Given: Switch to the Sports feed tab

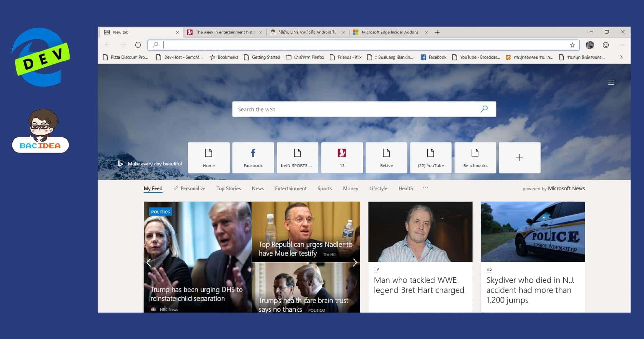Looking at the screenshot, I should point(325,189).
